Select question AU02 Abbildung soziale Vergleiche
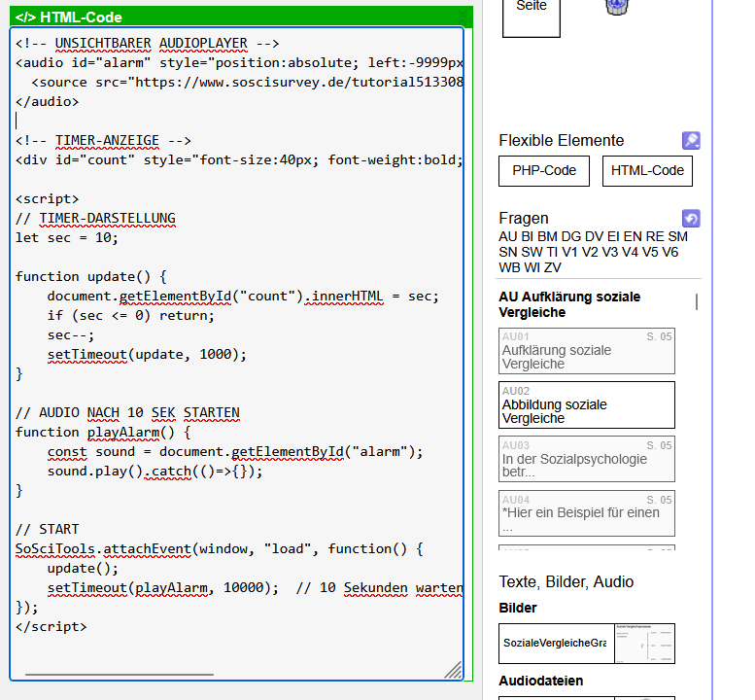This screenshot has height=700, width=755. [x=586, y=405]
